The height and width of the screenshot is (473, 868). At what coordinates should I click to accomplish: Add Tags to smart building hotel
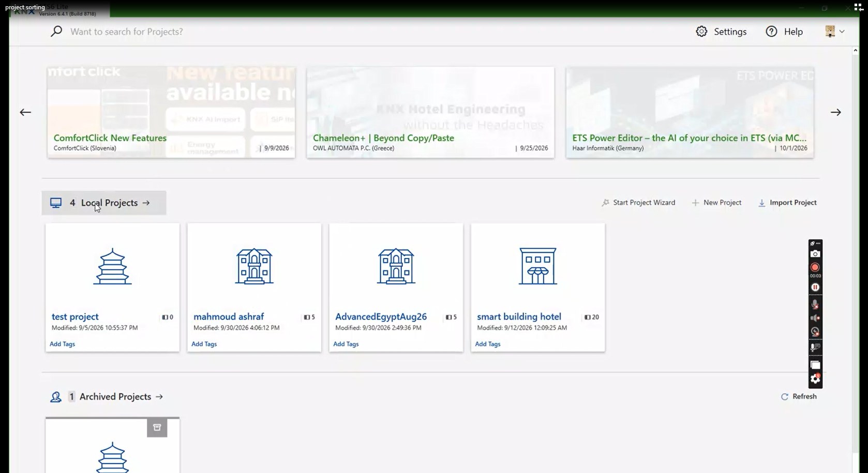click(x=488, y=344)
